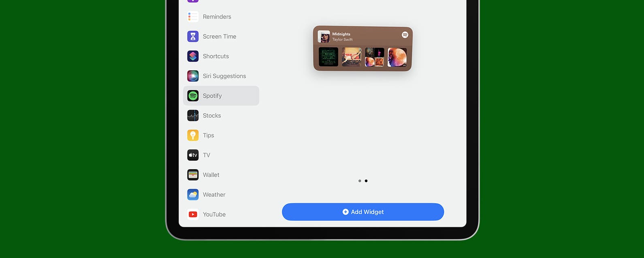Tap "Taylor Swift" artist name in widget
This screenshot has width=644, height=258.
tap(343, 39)
